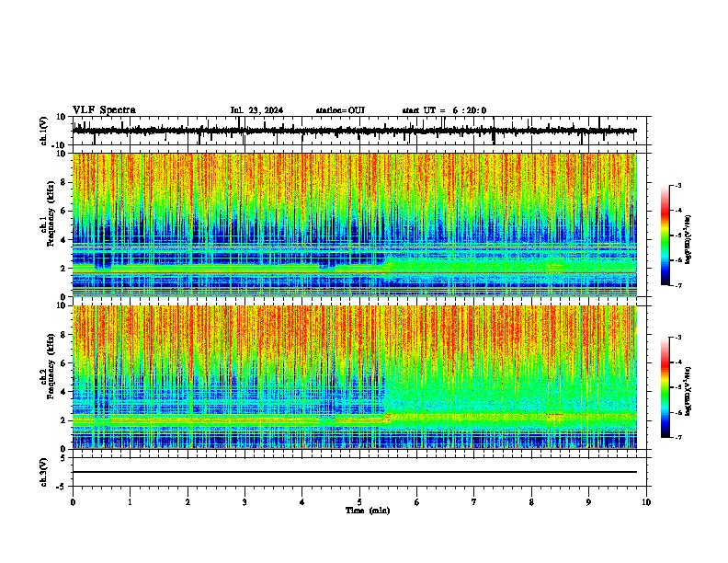The width and height of the screenshot is (728, 563).
Task: Click the "6" kHz tick on ch.1 spectrogram
Action: [63, 211]
